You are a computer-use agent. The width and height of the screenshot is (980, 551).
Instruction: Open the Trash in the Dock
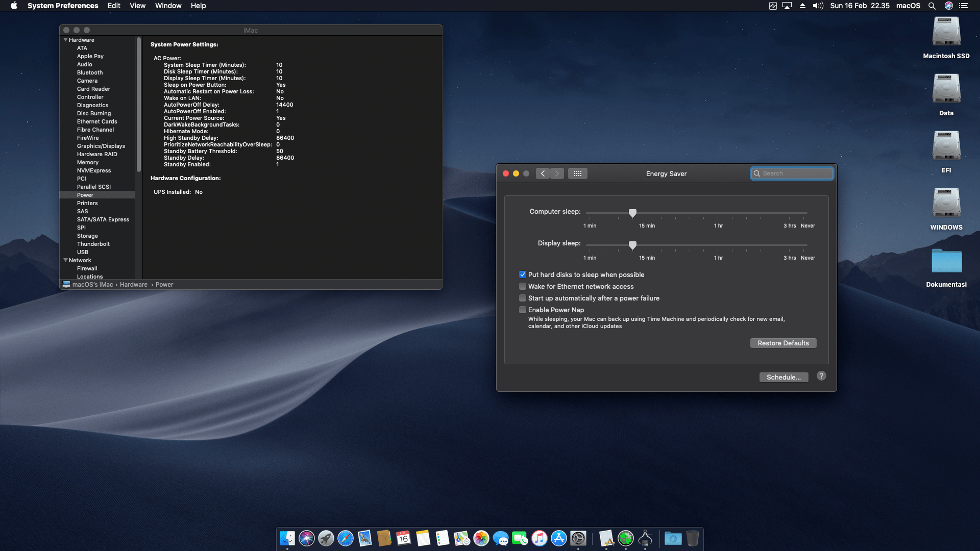click(x=693, y=538)
